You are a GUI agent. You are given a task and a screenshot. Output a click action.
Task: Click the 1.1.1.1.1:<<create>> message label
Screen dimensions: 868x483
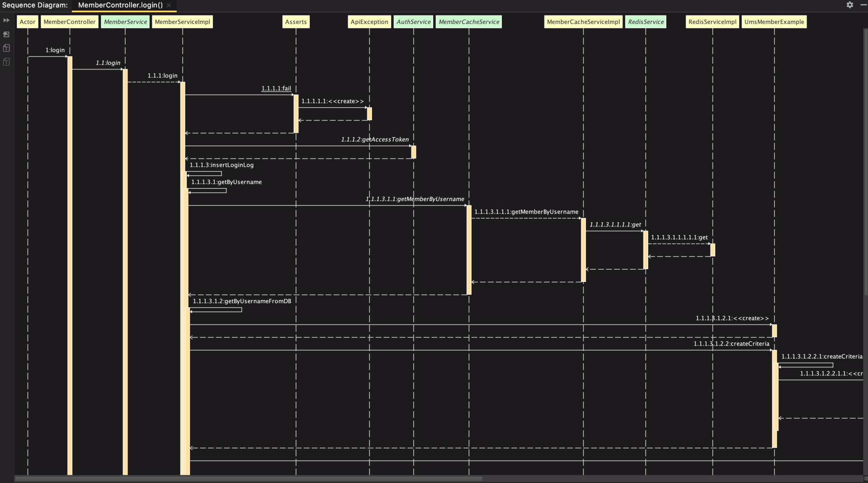[x=333, y=101]
